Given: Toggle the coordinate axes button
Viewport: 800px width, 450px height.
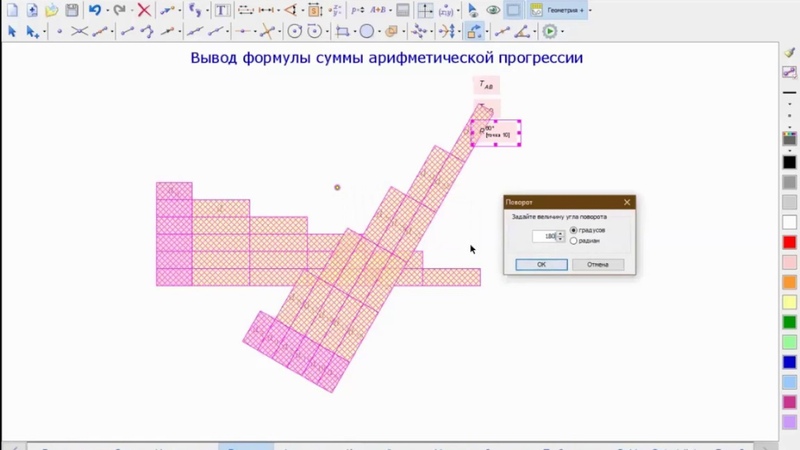Looking at the screenshot, I should [426, 10].
